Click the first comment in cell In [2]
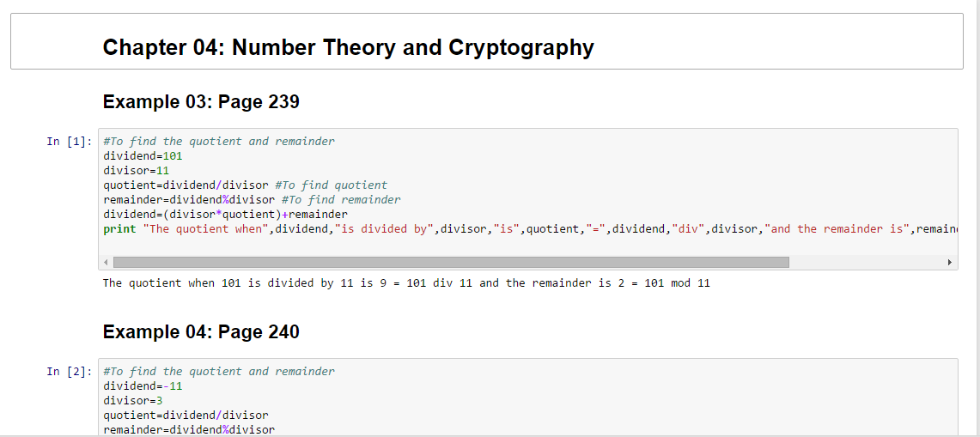This screenshot has height=437, width=980. (x=219, y=372)
